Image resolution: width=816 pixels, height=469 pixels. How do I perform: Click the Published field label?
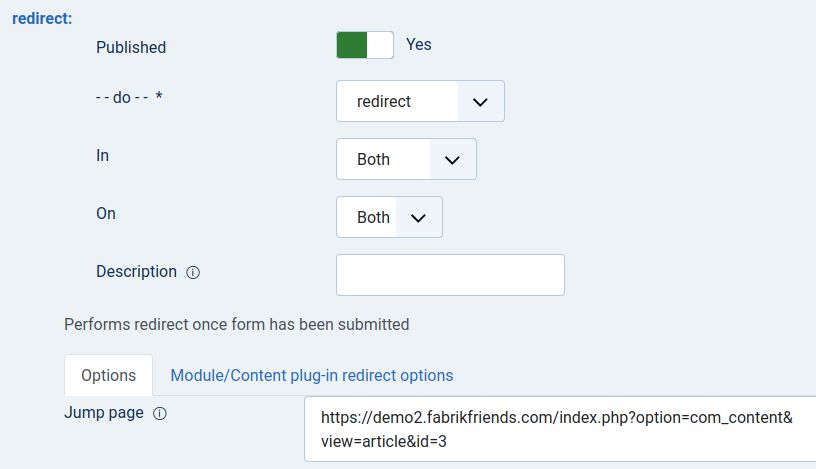pyautogui.click(x=131, y=47)
